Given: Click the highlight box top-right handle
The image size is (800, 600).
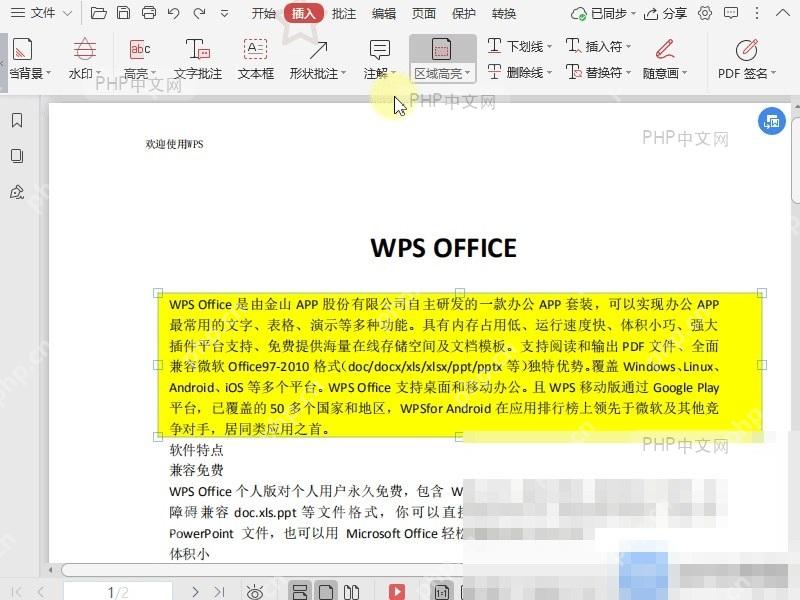Looking at the screenshot, I should click(762, 293).
